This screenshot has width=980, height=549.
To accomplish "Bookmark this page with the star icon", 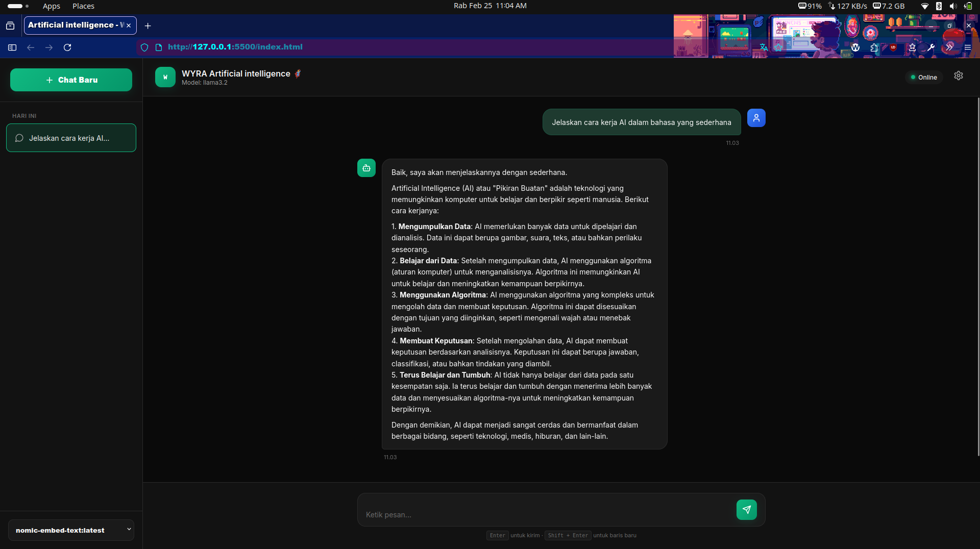I will tap(778, 47).
